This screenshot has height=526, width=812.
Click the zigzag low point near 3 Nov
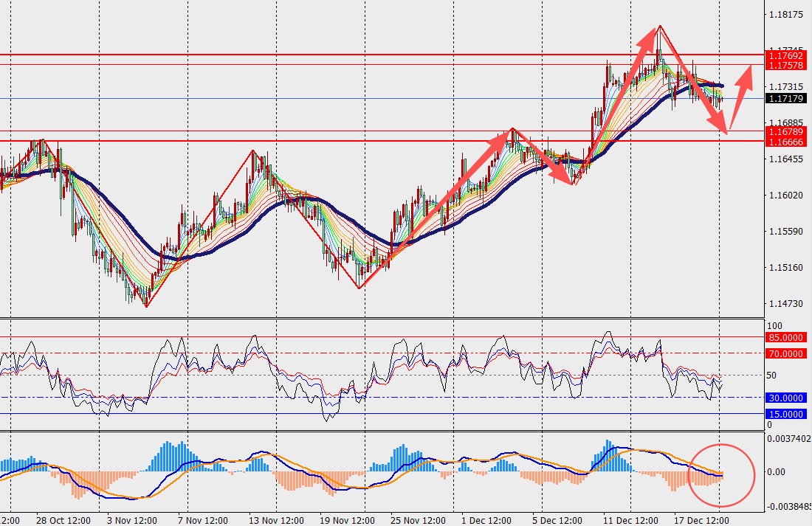146,305
